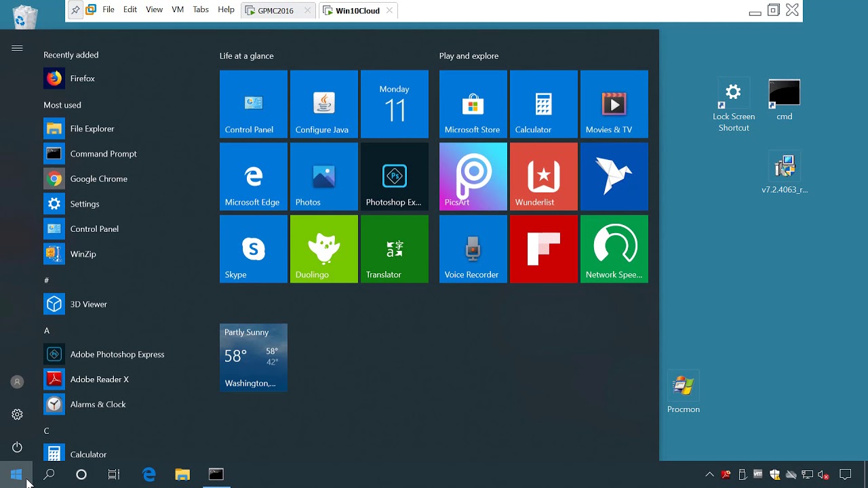The image size is (868, 488).
Task: Open the Wunderlist tile
Action: 543,176
